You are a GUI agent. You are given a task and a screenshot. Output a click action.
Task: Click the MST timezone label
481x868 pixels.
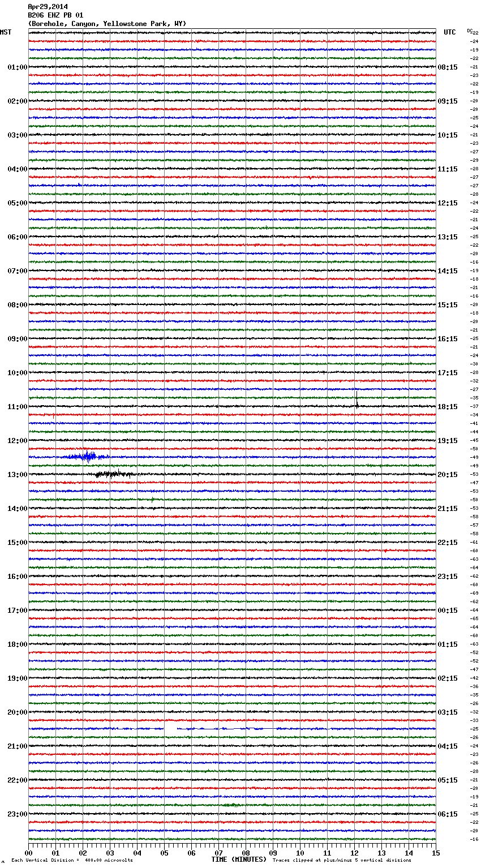point(6,32)
